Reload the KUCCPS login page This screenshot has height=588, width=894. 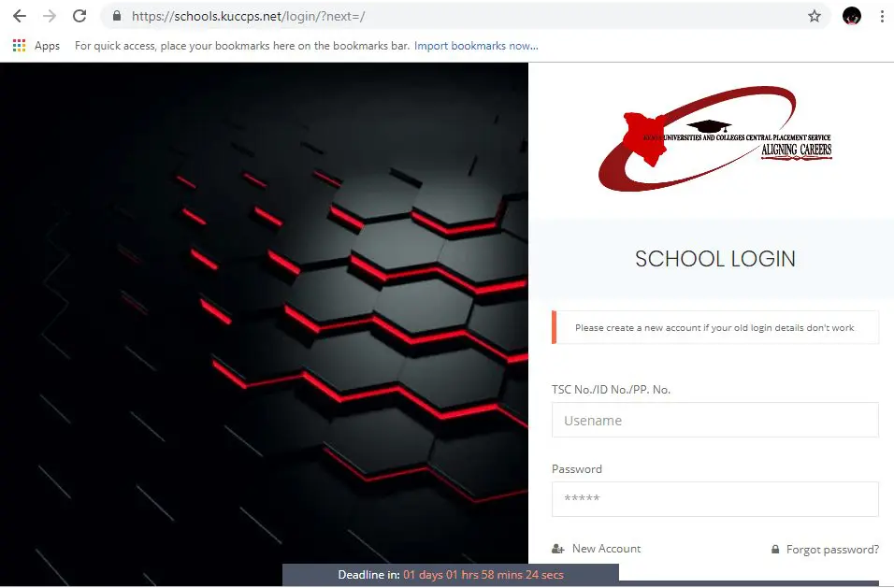pos(79,16)
